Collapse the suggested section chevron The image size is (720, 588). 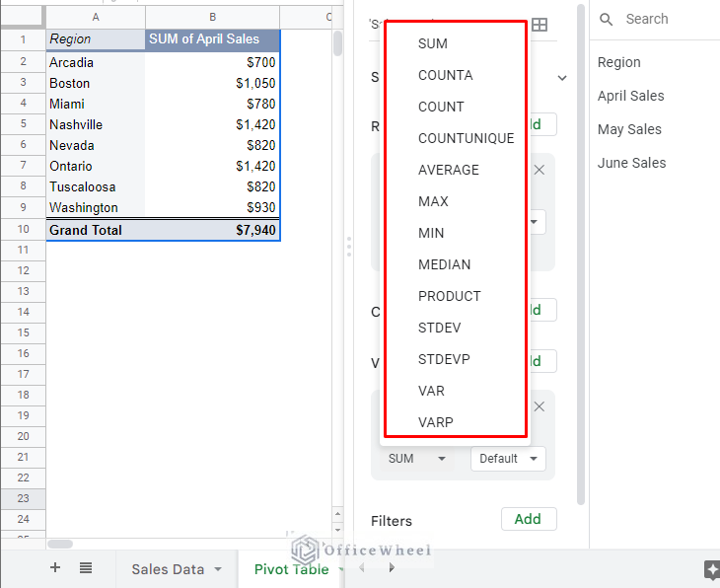pyautogui.click(x=562, y=78)
